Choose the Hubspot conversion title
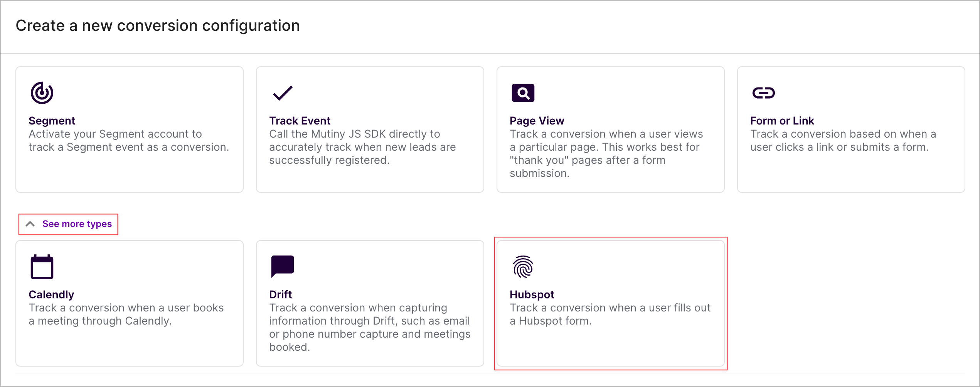This screenshot has height=387, width=980. tap(532, 294)
